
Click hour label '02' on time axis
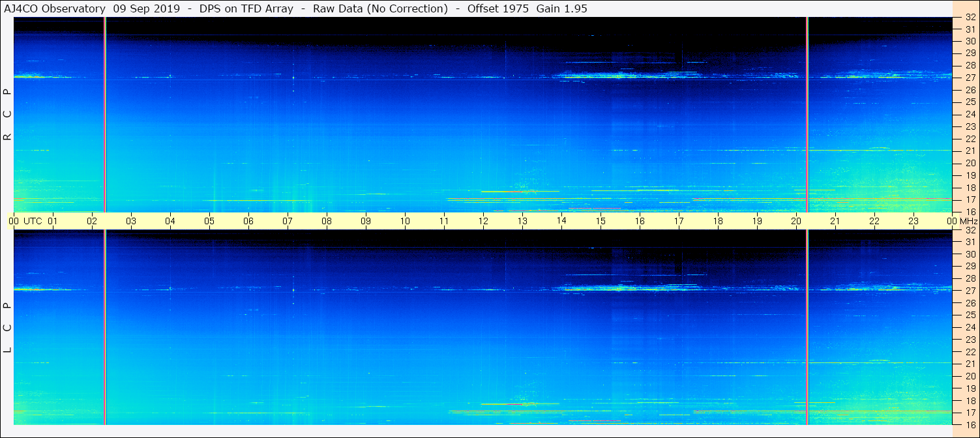tap(92, 221)
